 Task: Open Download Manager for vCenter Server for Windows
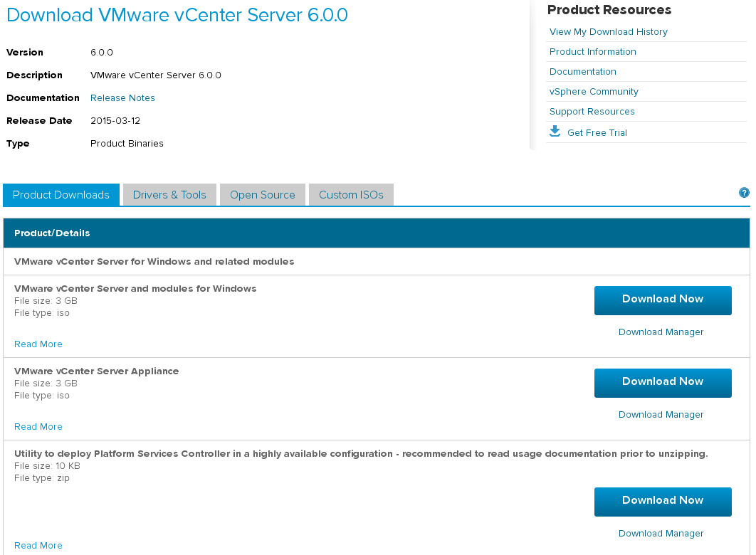click(x=661, y=332)
